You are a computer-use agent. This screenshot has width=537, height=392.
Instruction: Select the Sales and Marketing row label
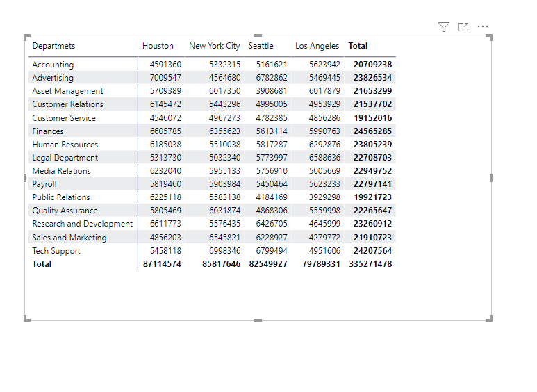(69, 238)
